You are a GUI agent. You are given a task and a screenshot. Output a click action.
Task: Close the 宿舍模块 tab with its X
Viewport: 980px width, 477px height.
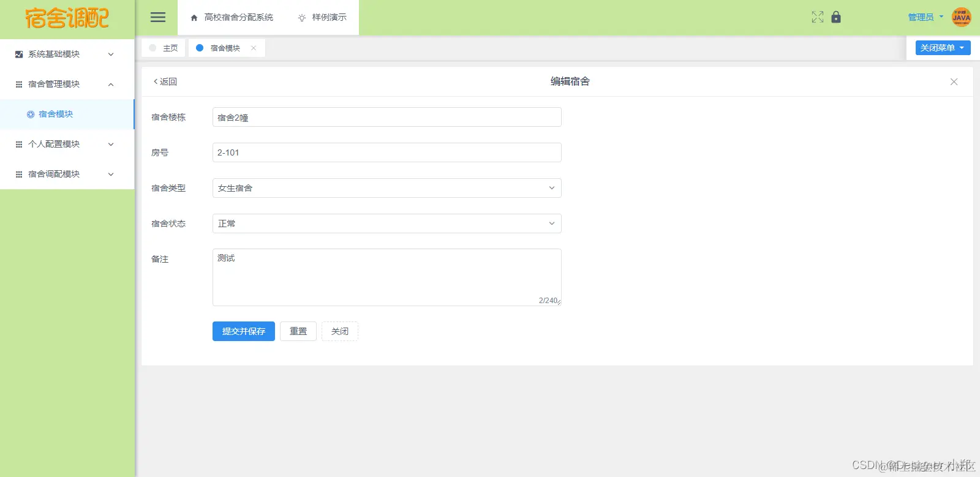coord(254,48)
